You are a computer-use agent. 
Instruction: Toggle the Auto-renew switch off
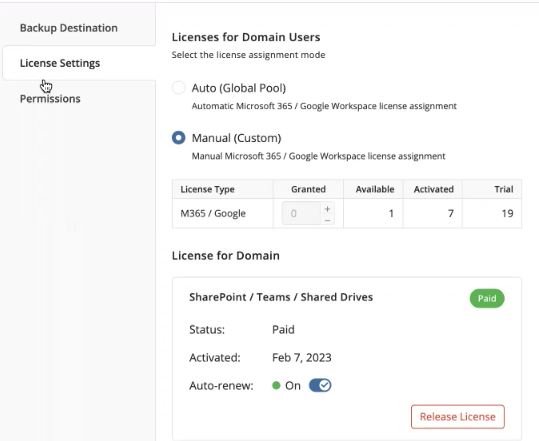click(320, 385)
